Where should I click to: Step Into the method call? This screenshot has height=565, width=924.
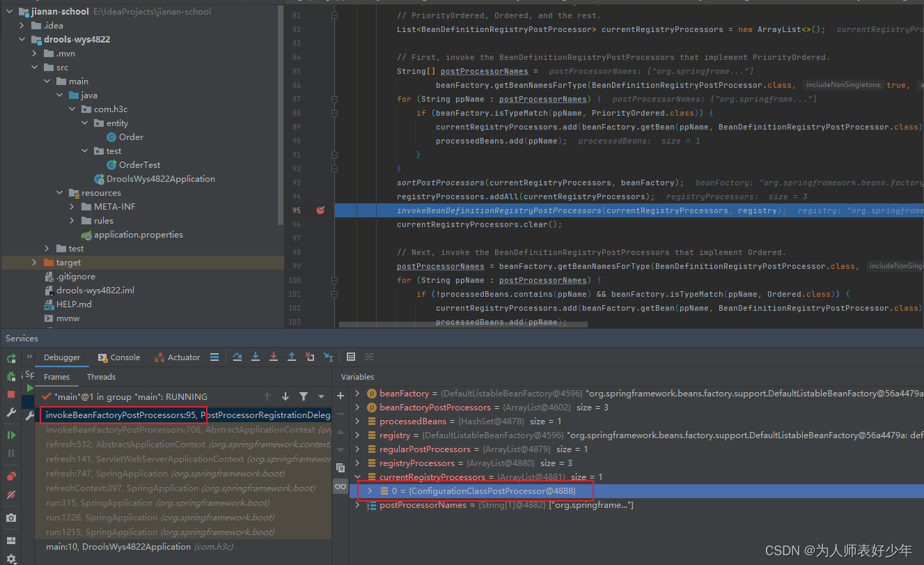[x=256, y=357]
